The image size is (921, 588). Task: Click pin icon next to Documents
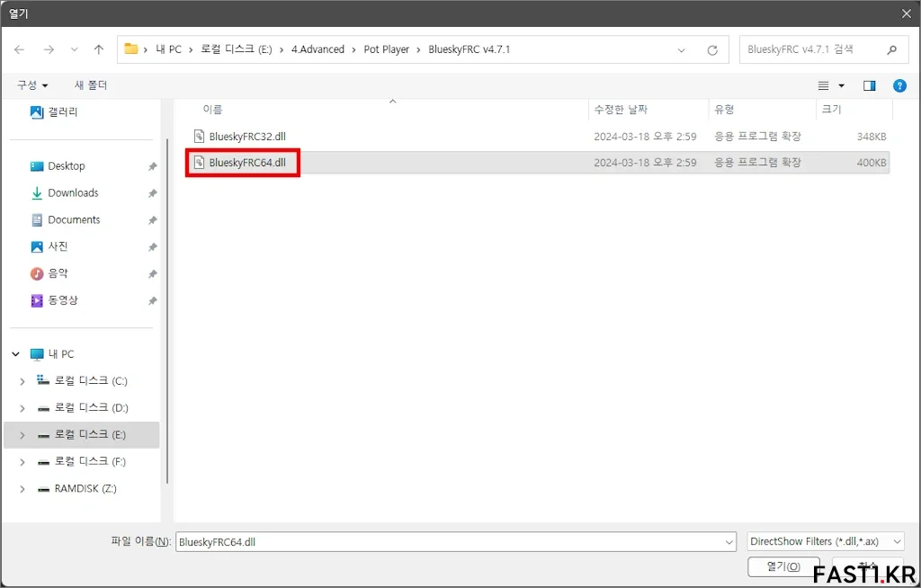(x=152, y=220)
